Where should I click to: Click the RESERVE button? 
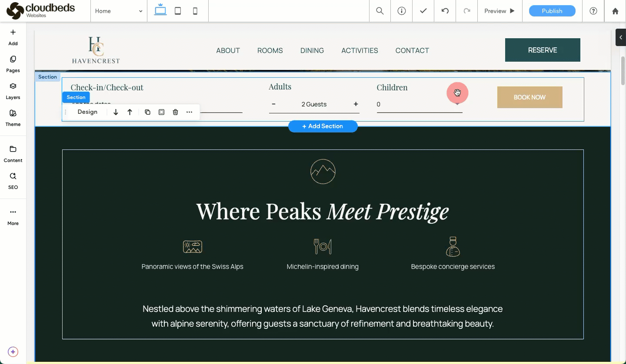coord(543,50)
